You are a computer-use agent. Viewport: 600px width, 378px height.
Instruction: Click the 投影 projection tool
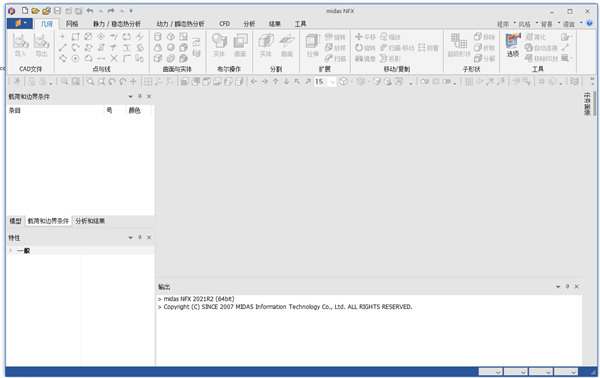click(390, 59)
